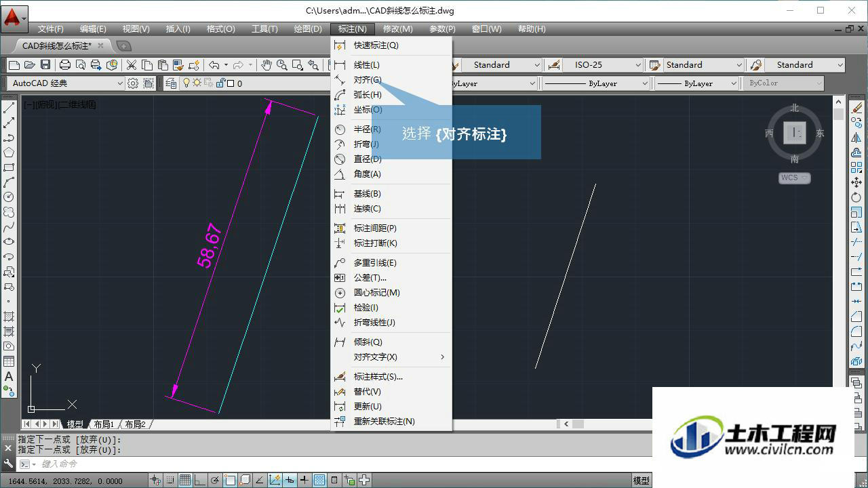
Task: Click the Mirror tool in right toolbar
Action: point(856,138)
